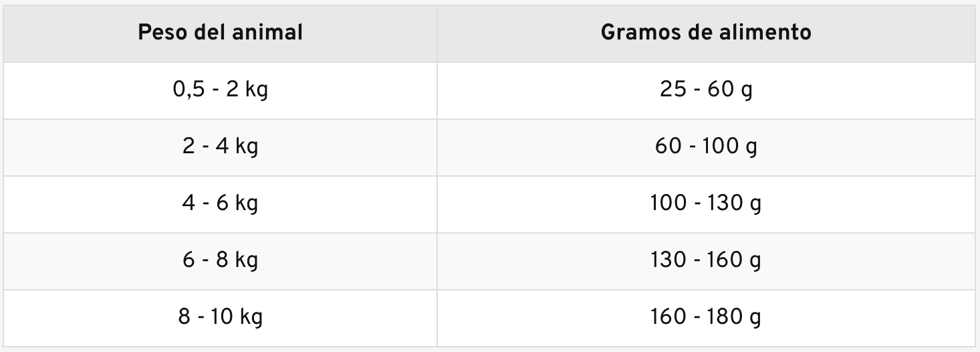980x352 pixels.
Task: Select the "25 - 60 g" food cell
Action: (x=706, y=89)
